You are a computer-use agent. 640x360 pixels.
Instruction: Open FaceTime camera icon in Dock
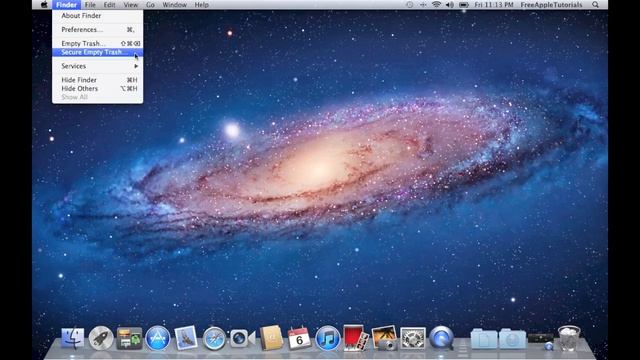pos(242,338)
